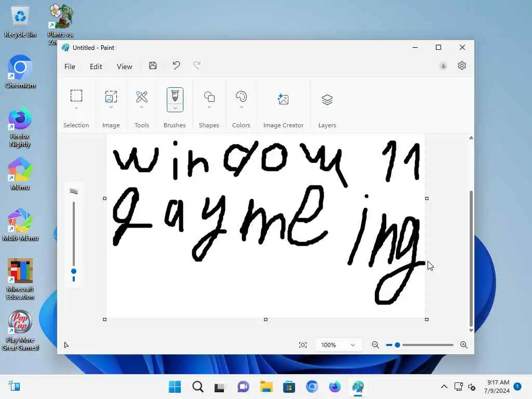Click the vertical scrollbar thumb
Screen dimensions: 532x399
(x=471, y=259)
